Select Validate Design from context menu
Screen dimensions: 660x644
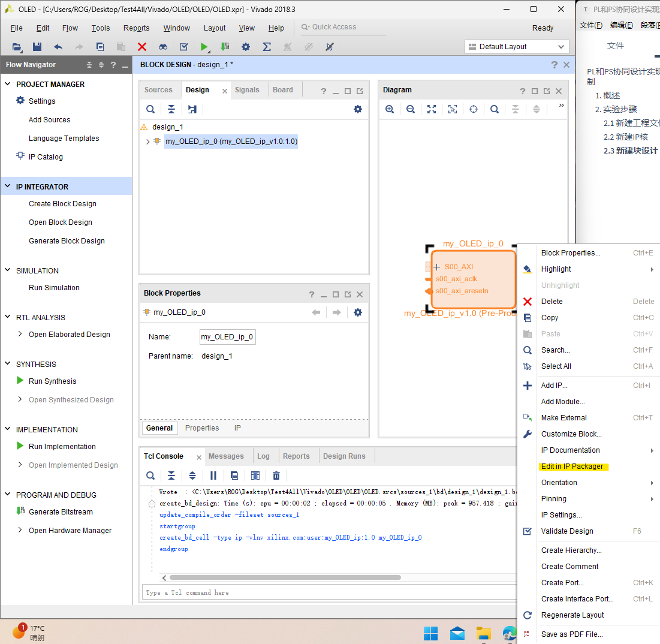click(567, 531)
